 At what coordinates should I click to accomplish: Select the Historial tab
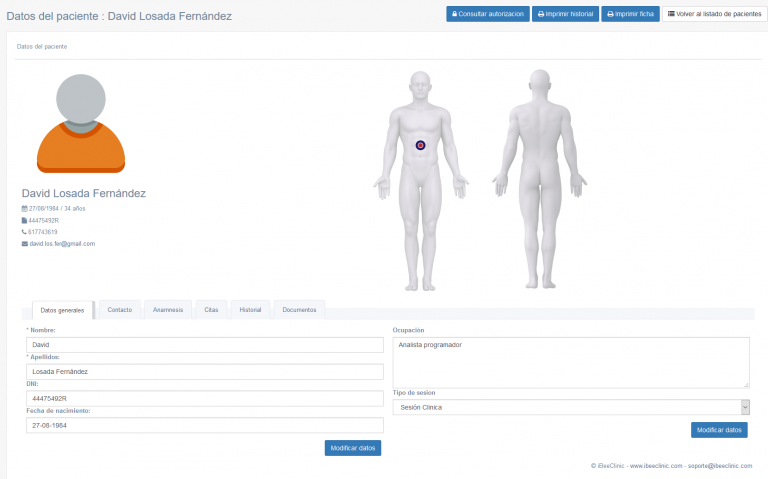[x=250, y=310]
